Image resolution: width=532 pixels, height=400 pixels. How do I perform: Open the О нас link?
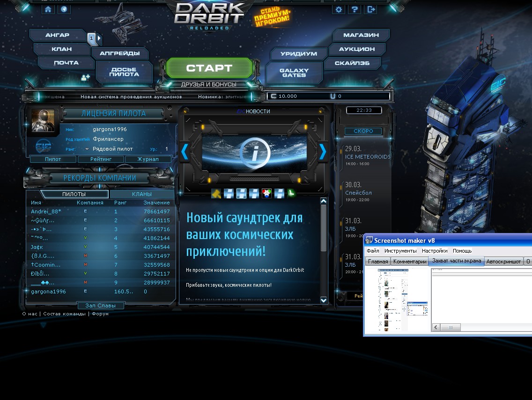click(x=30, y=314)
